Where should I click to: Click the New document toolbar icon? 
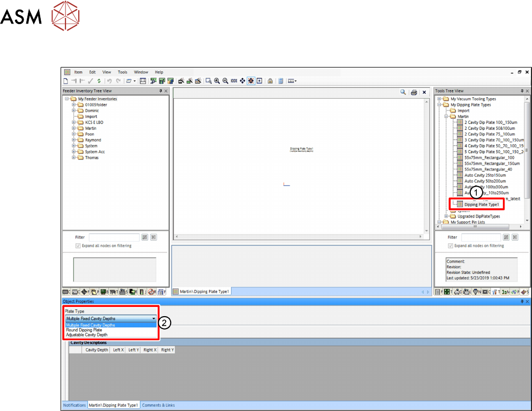point(66,81)
